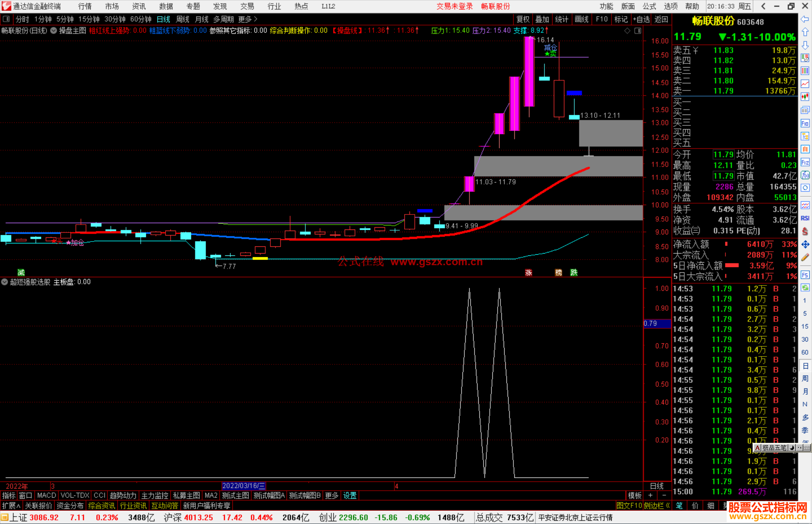Image resolution: width=812 pixels, height=524 pixels.
Task: Click the title bar back chevron icon
Action: pos(763,6)
